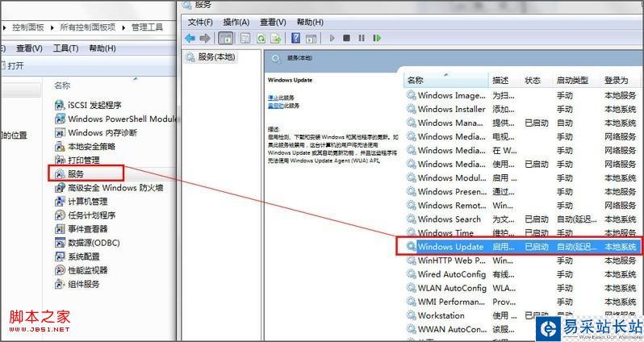Select 本地安全策略 shortcut
644x342 pixels.
[85, 147]
